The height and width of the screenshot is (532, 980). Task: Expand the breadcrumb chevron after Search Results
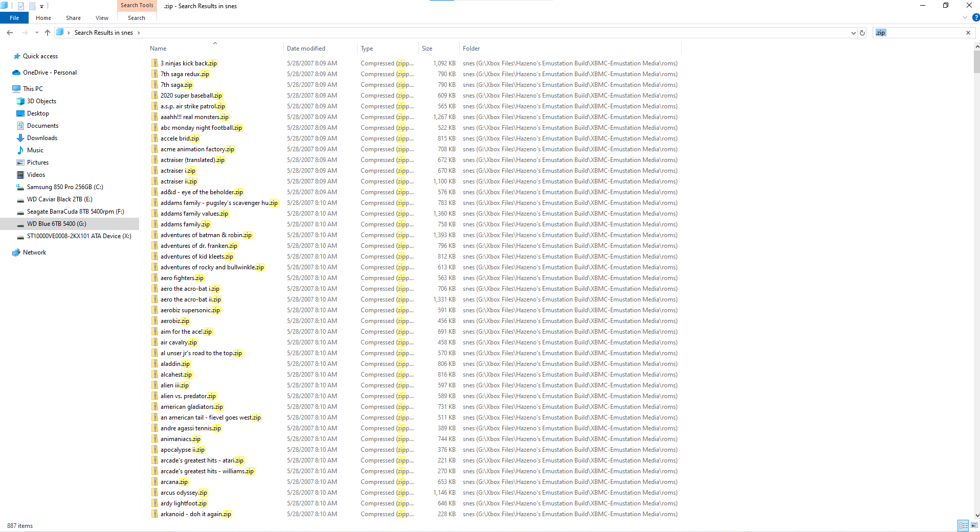coord(139,33)
